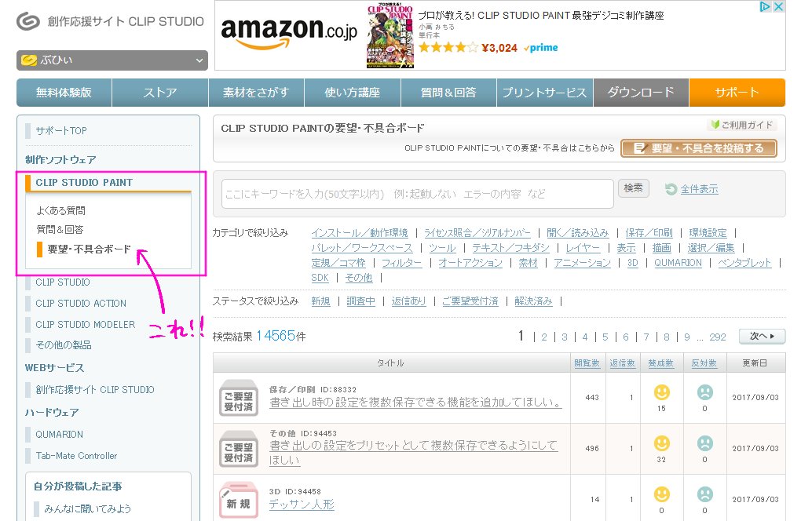Open the デッサン人形 post
Screen dimensions: 812x521
click(302, 505)
